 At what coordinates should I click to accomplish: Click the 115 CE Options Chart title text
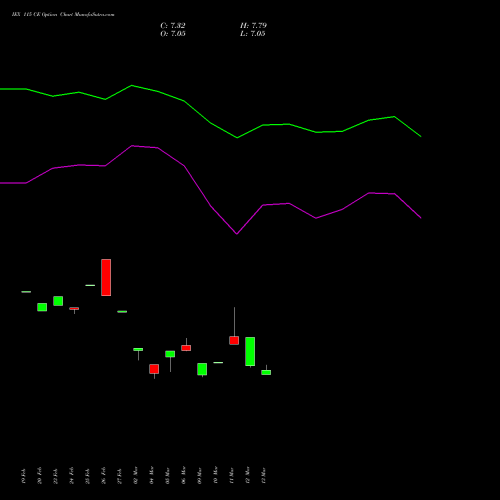click(63, 15)
